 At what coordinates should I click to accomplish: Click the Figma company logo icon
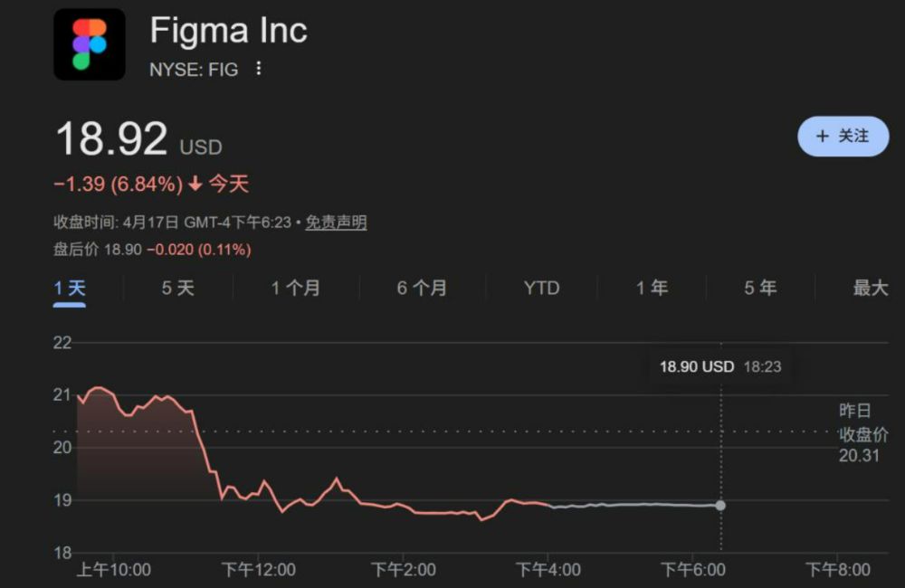(89, 44)
